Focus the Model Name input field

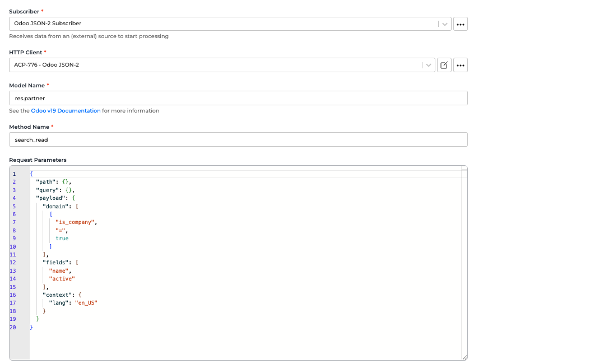pyautogui.click(x=238, y=98)
